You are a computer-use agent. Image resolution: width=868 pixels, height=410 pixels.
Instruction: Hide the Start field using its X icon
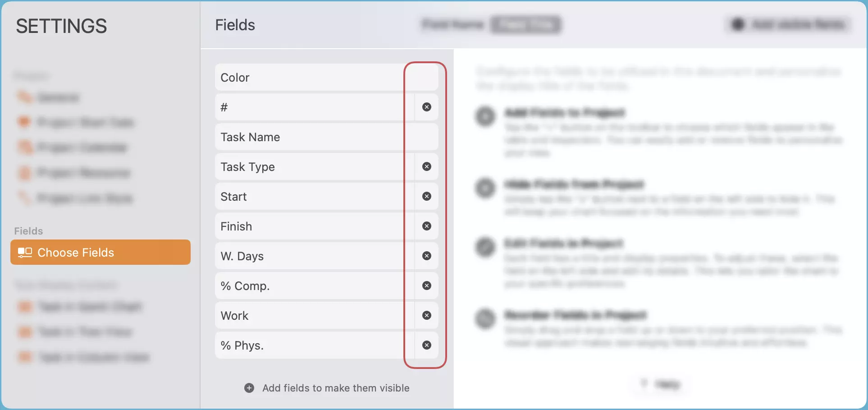point(426,196)
